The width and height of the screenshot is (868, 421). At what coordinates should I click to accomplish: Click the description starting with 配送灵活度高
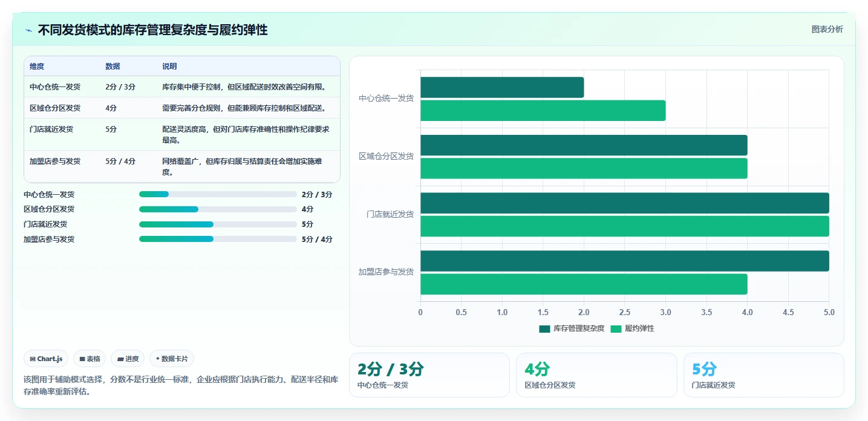click(246, 134)
